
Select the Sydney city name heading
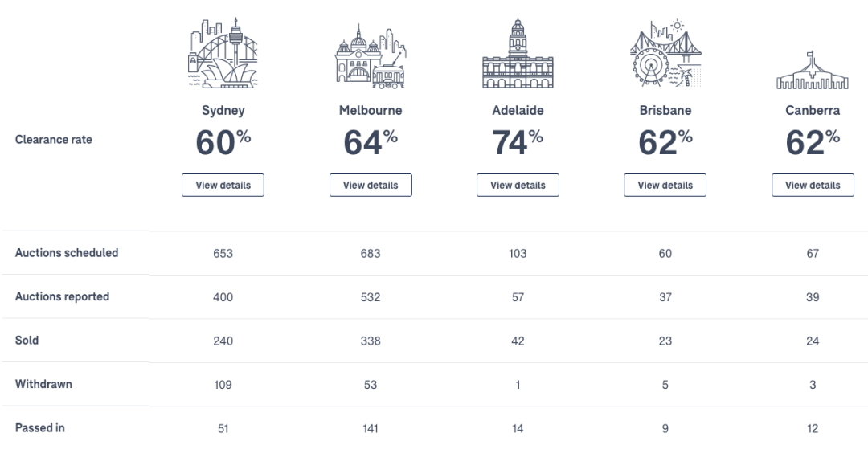pos(223,111)
